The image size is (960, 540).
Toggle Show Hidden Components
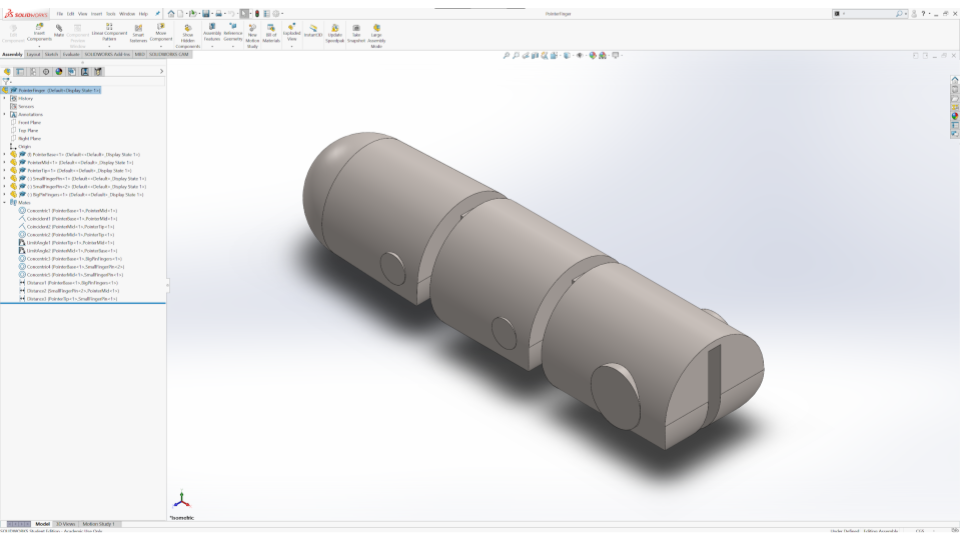188,34
